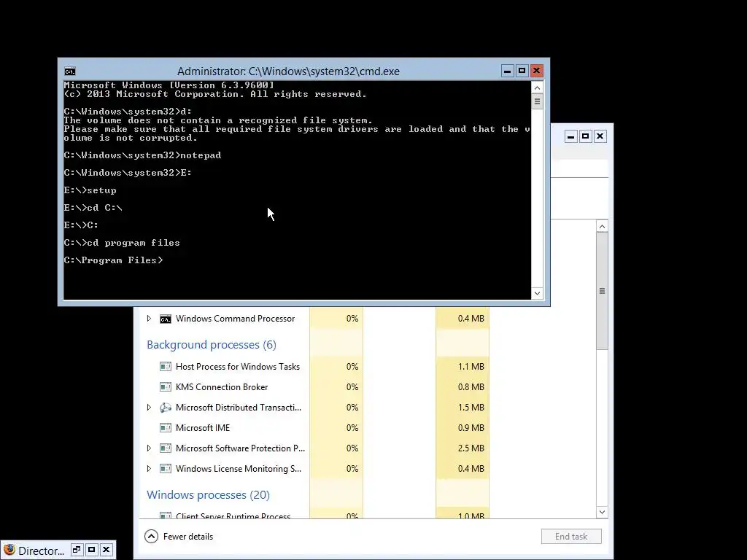Maximize the Task Manager window
The image size is (747, 560).
(x=586, y=136)
